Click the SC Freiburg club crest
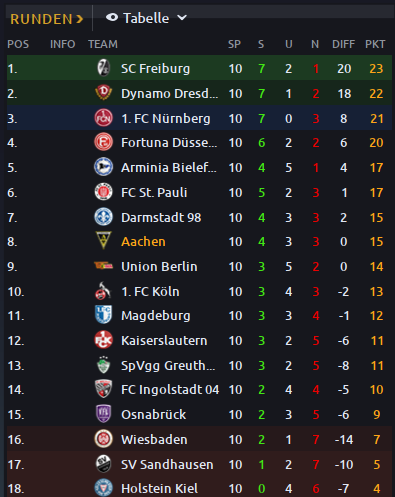 103,68
